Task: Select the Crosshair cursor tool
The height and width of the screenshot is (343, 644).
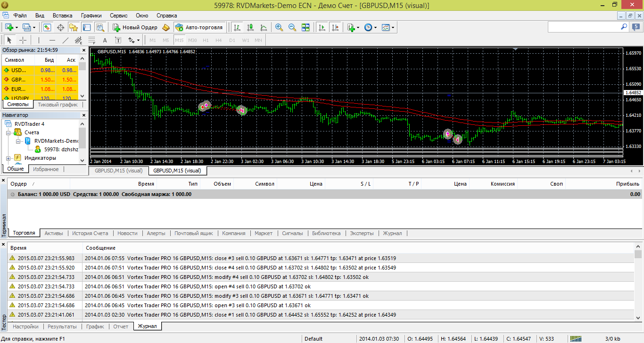Action: point(22,40)
